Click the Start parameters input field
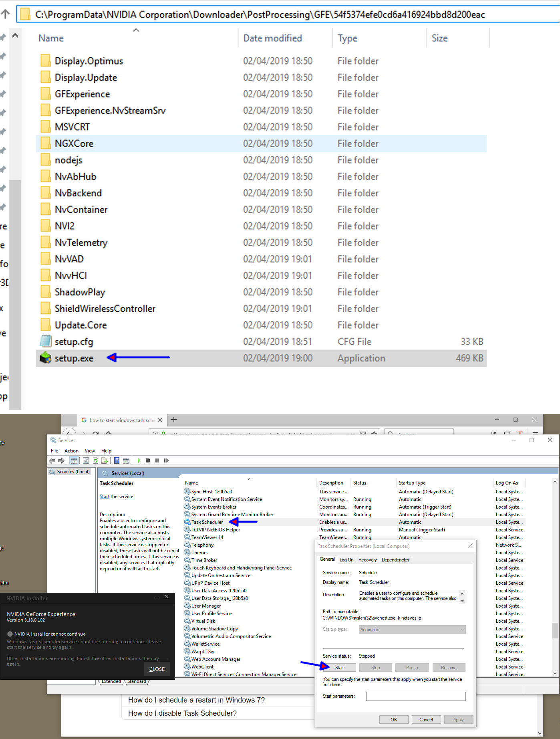This screenshot has width=560, height=739. coord(416,696)
